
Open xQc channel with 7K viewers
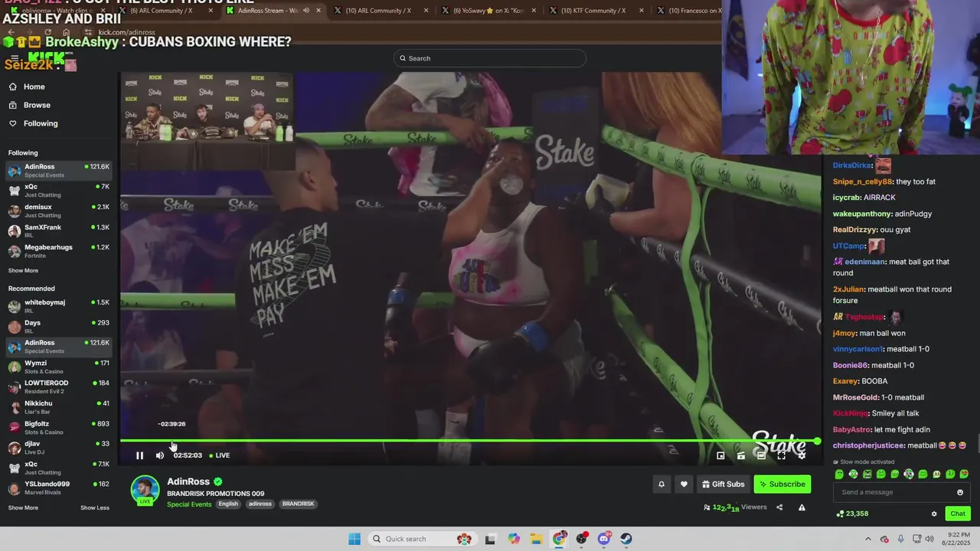click(59, 190)
